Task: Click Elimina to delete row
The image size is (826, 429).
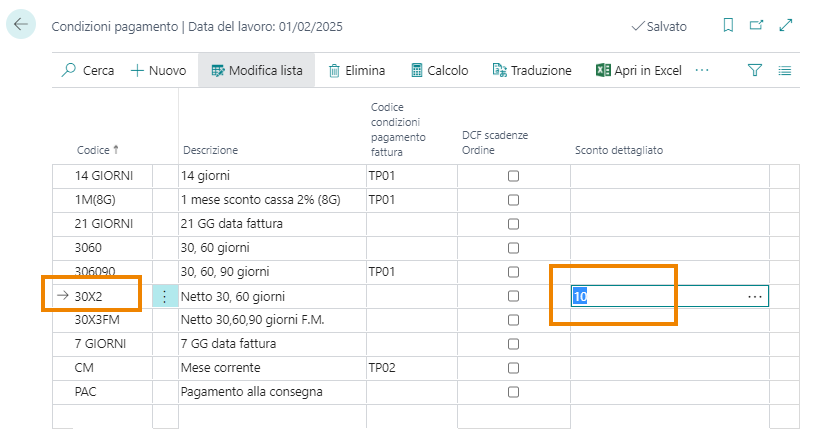Action: click(x=357, y=70)
